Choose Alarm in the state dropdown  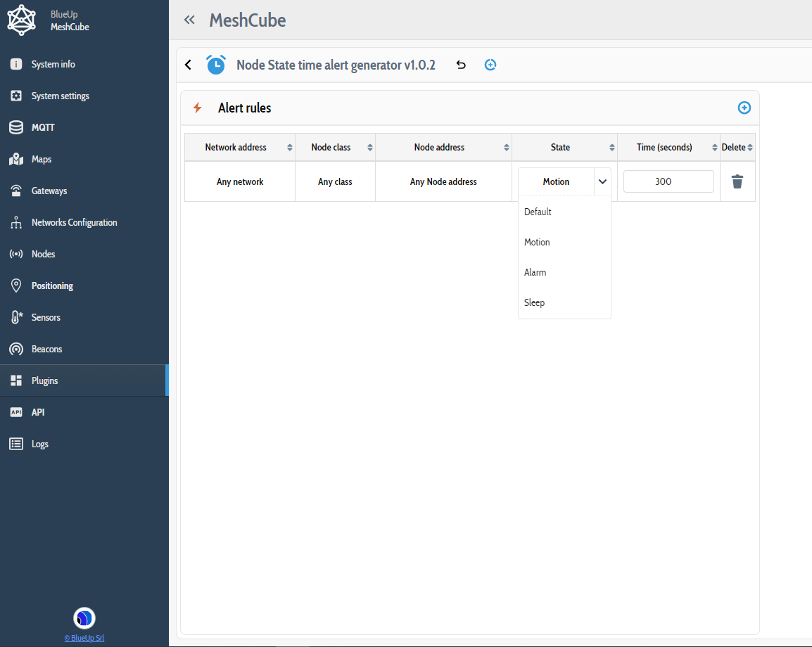pos(535,272)
